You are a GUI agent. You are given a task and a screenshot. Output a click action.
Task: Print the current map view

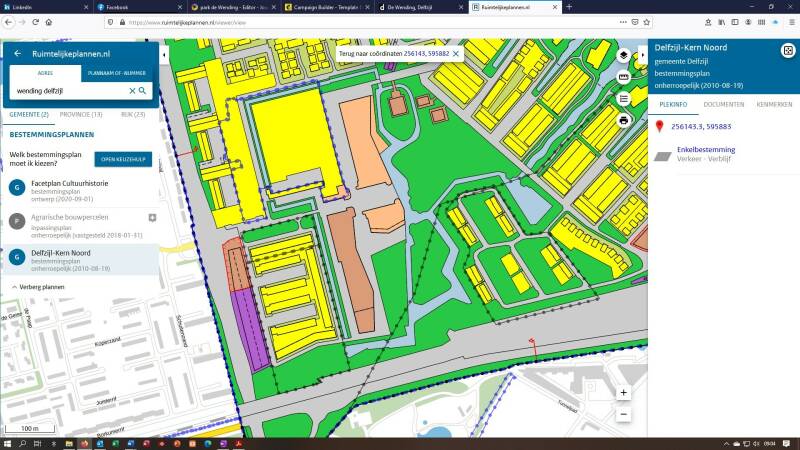point(623,120)
